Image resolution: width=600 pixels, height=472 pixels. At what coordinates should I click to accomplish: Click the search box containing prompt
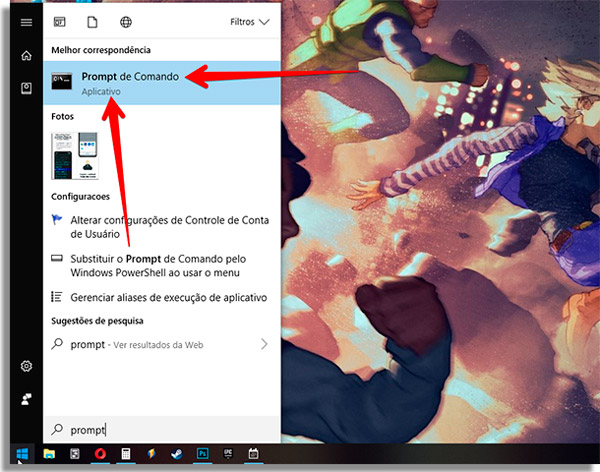coord(162,430)
